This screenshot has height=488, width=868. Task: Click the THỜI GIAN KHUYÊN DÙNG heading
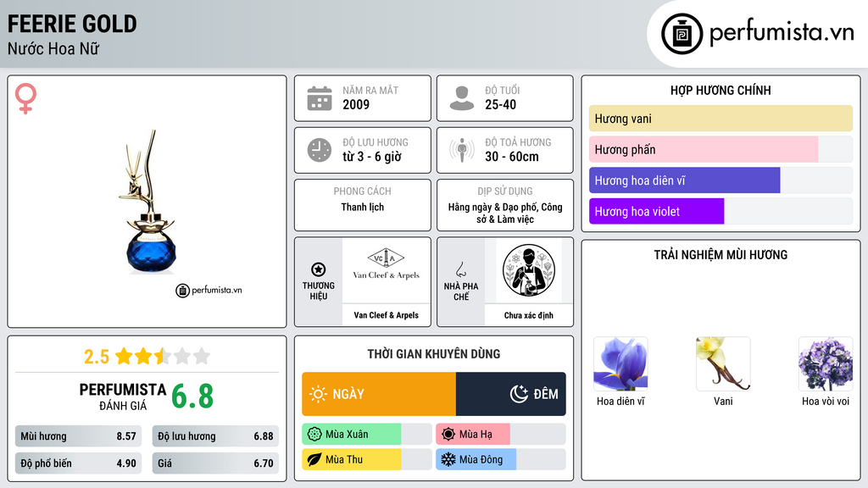(x=433, y=353)
